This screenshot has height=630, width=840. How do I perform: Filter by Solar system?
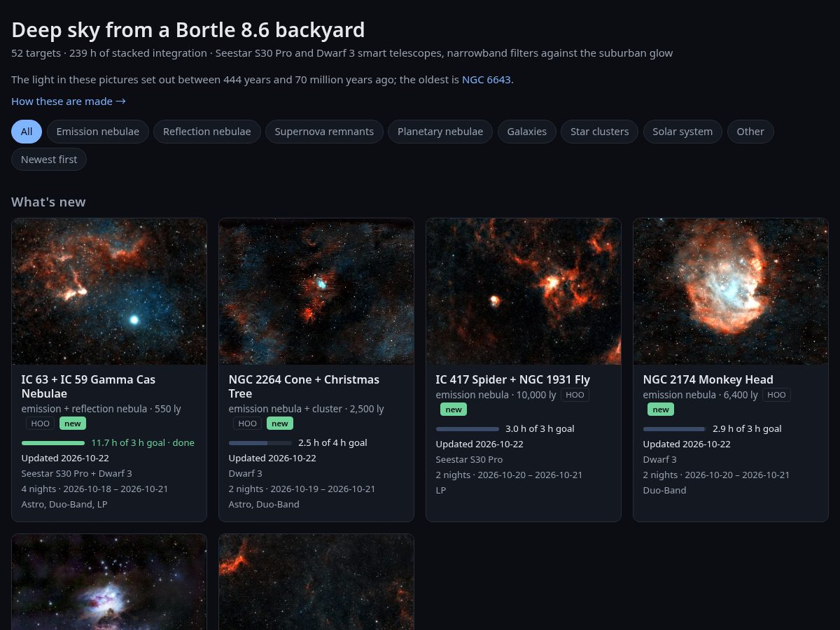682,132
